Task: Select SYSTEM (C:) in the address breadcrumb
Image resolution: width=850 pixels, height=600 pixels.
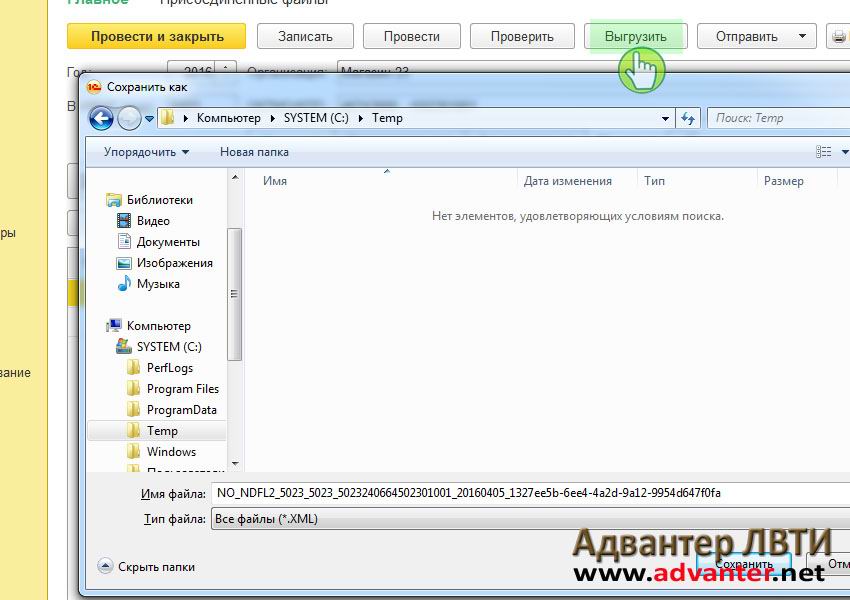Action: click(x=316, y=118)
